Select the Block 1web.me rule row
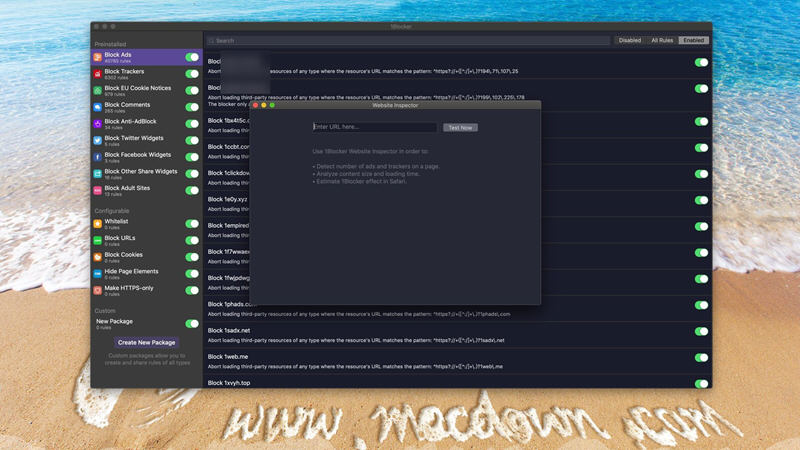This screenshot has height=450, width=800. (458, 361)
